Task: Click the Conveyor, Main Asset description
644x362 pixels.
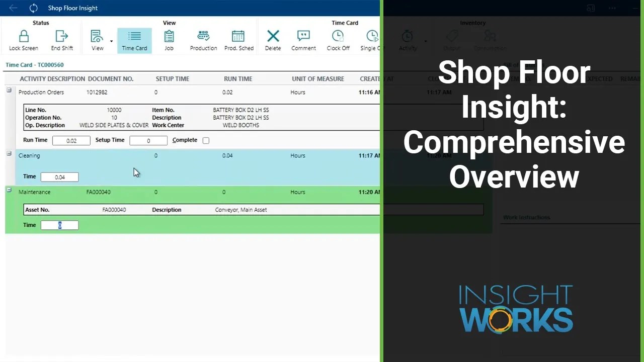Action: (241, 210)
